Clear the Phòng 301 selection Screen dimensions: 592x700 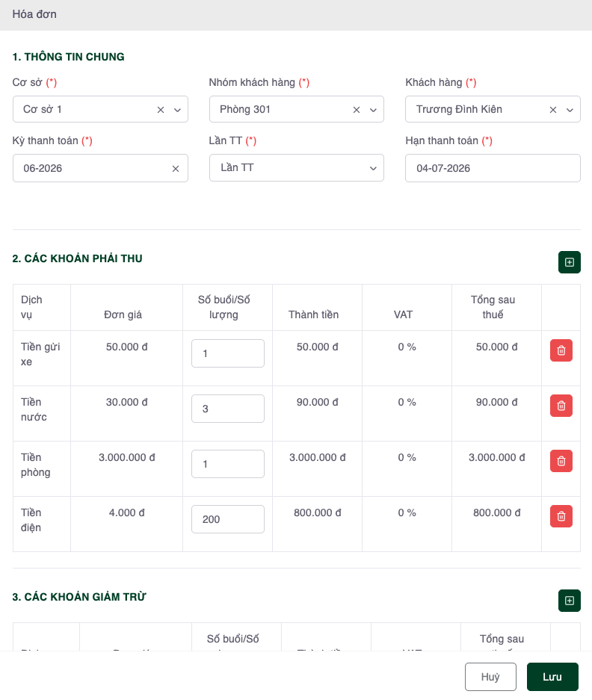point(357,110)
